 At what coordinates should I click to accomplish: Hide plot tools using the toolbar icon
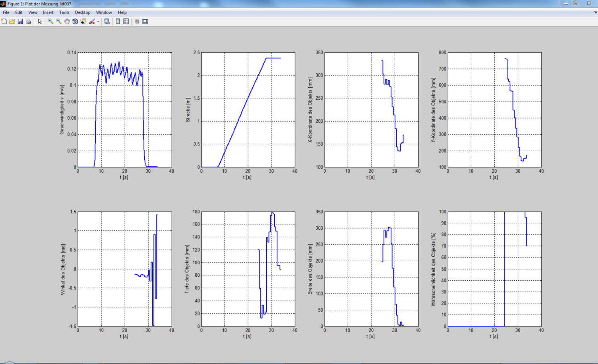click(x=137, y=22)
